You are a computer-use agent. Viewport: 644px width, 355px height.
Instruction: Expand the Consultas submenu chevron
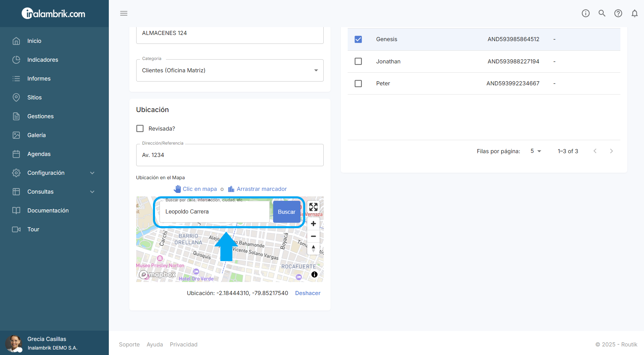tap(92, 192)
